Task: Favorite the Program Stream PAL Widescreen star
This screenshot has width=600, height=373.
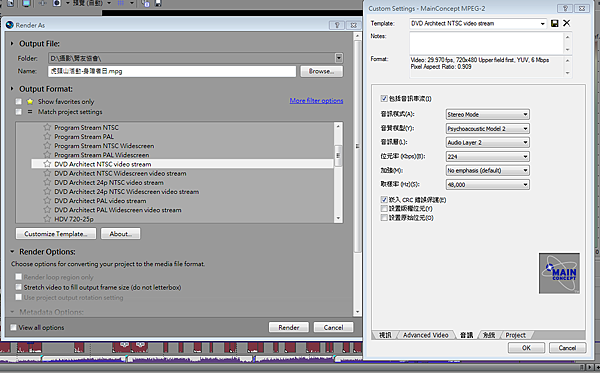Action: (x=47, y=155)
